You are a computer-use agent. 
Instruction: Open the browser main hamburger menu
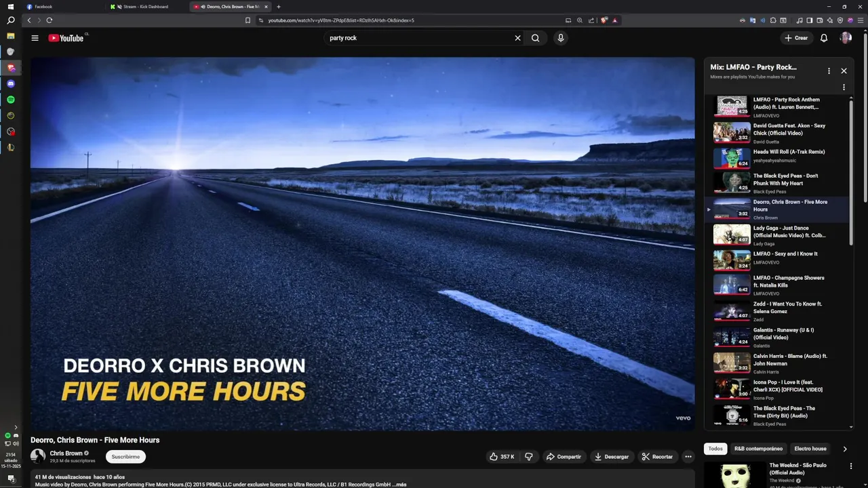tap(861, 20)
